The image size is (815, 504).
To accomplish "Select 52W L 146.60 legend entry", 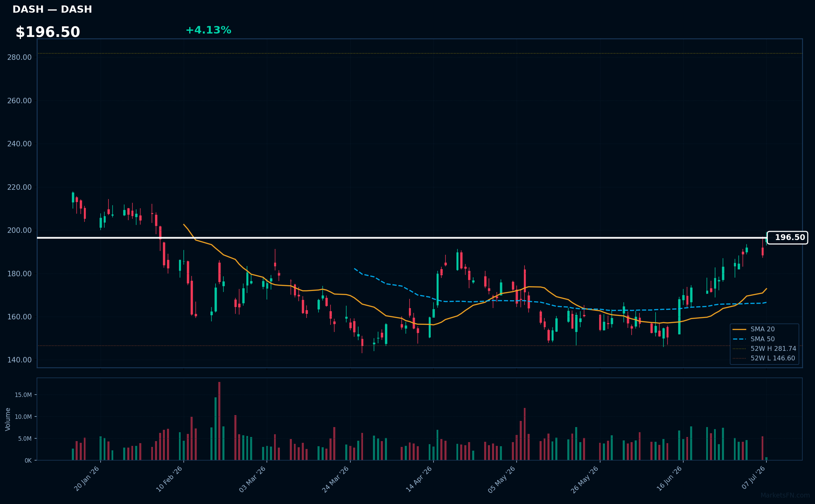I will pyautogui.click(x=764, y=358).
